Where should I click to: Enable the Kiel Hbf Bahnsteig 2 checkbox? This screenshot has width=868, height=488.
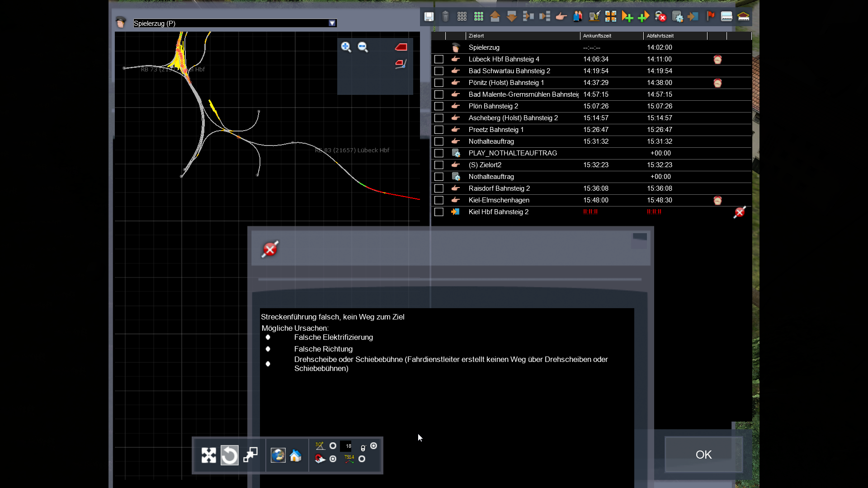(x=439, y=212)
